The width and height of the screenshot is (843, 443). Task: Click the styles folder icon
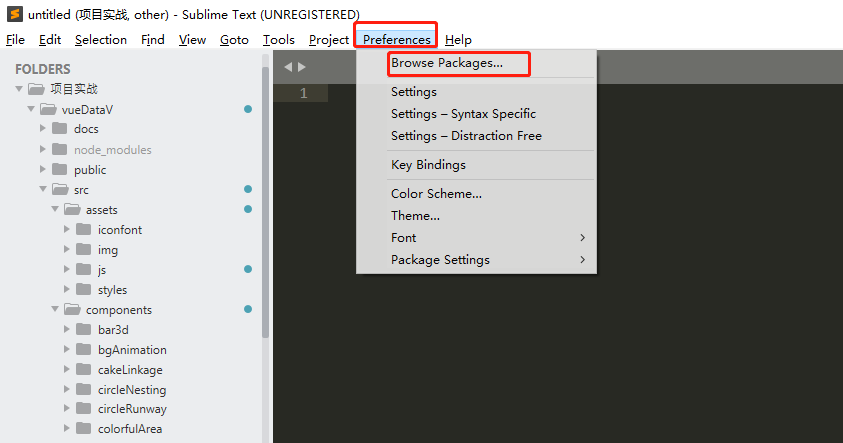tap(84, 289)
